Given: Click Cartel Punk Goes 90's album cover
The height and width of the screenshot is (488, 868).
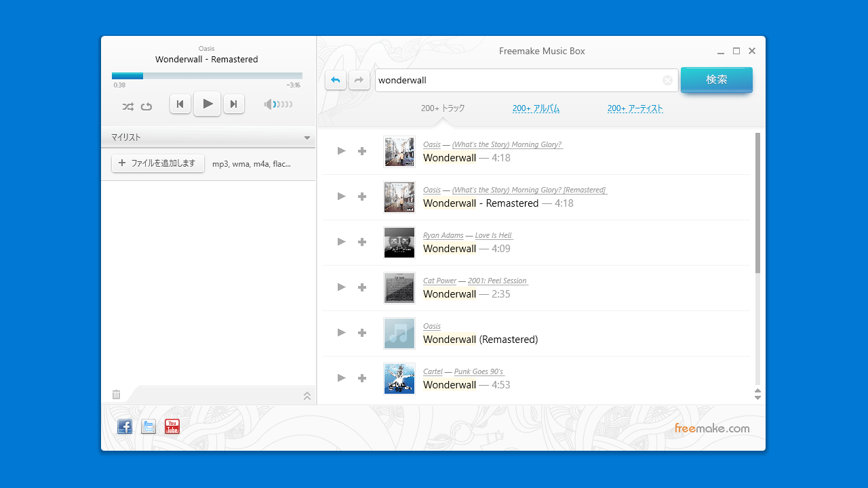Looking at the screenshot, I should (399, 379).
